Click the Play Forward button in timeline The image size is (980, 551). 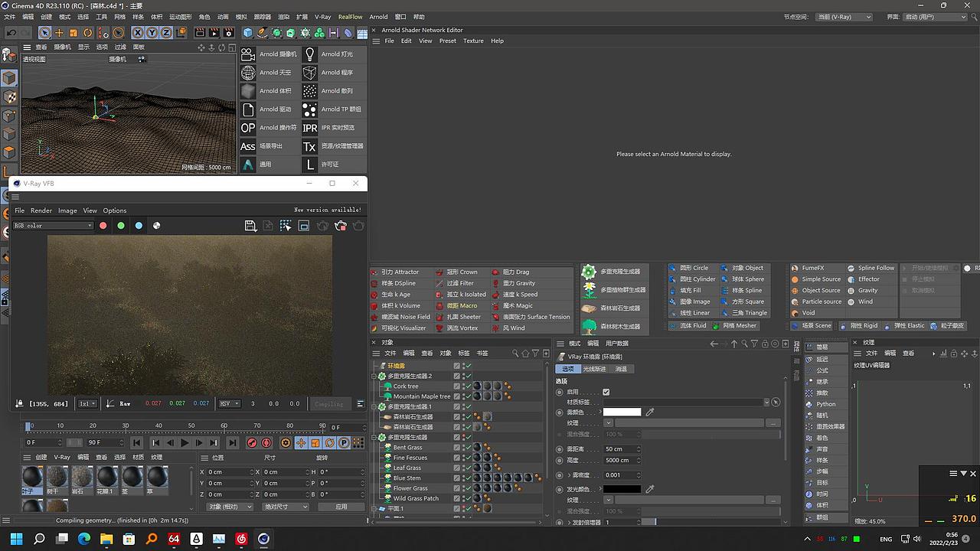pos(185,443)
